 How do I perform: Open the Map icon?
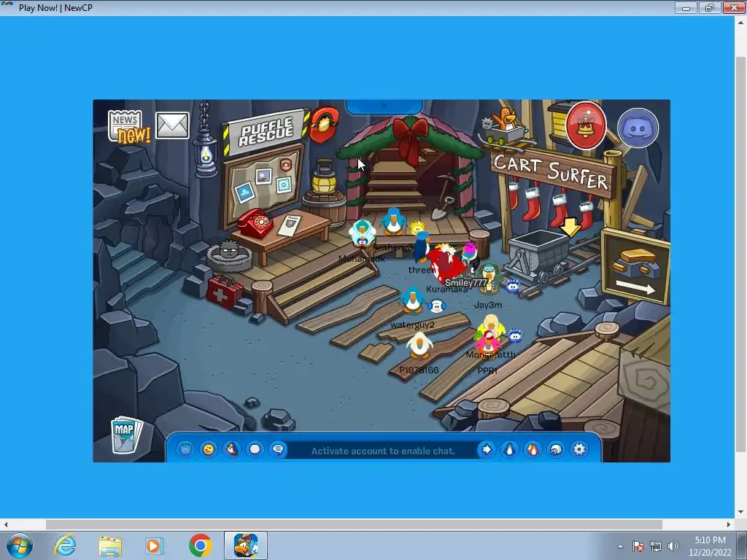click(x=127, y=435)
